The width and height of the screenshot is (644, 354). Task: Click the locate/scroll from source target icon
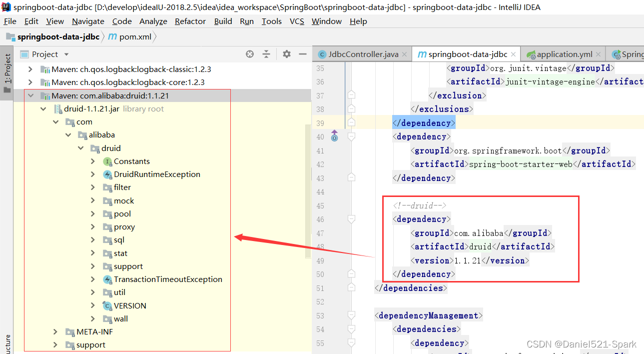(x=250, y=54)
